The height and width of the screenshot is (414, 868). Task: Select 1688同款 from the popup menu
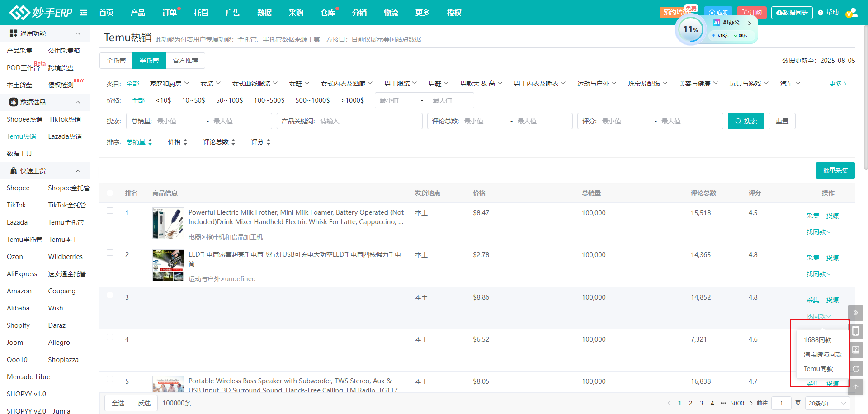point(817,340)
